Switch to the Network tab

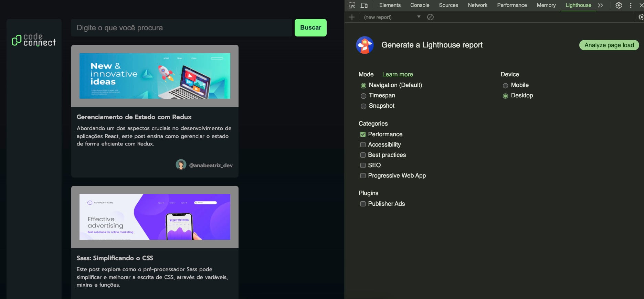tap(477, 5)
